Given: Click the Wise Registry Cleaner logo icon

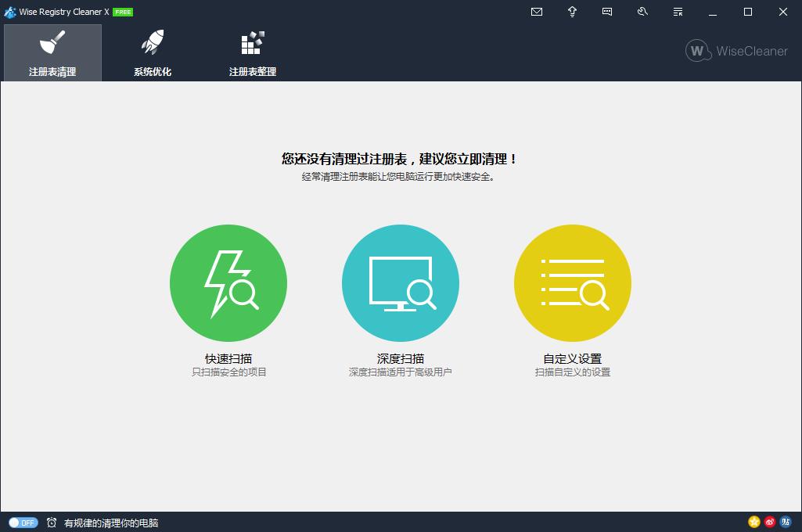Looking at the screenshot, I should (9, 12).
